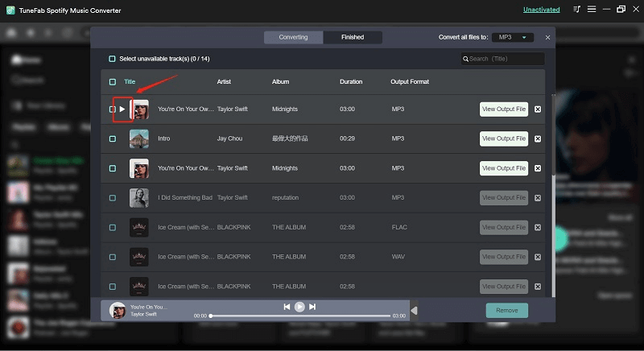644x351 pixels.
Task: Remove the I Did Something Bad row
Action: click(x=538, y=198)
